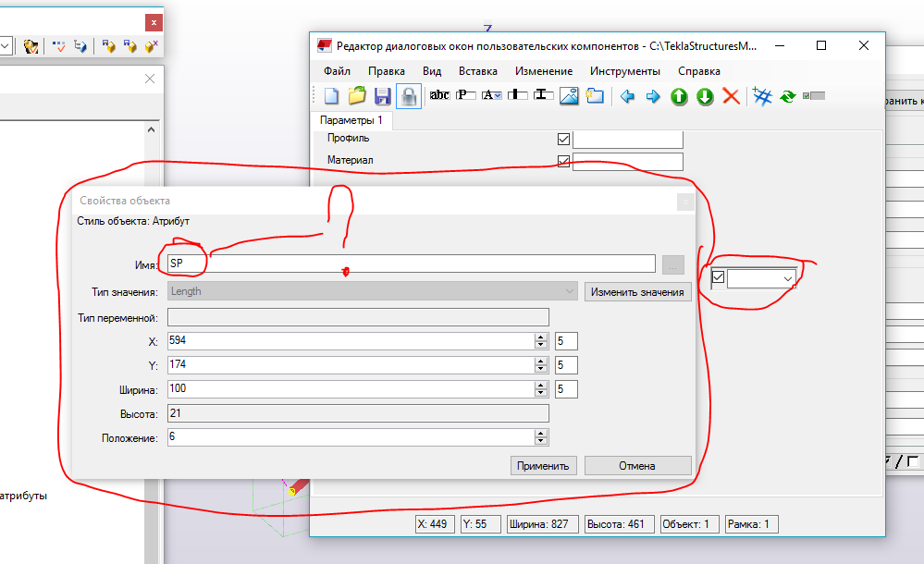Click the blue left arrow icon

[x=627, y=96]
